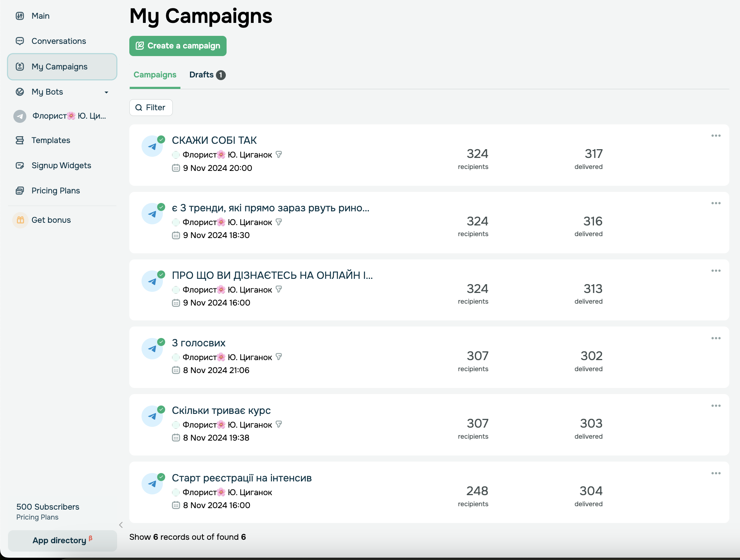Image resolution: width=740 pixels, height=560 pixels.
Task: Click the Create a campaign button
Action: pyautogui.click(x=178, y=46)
